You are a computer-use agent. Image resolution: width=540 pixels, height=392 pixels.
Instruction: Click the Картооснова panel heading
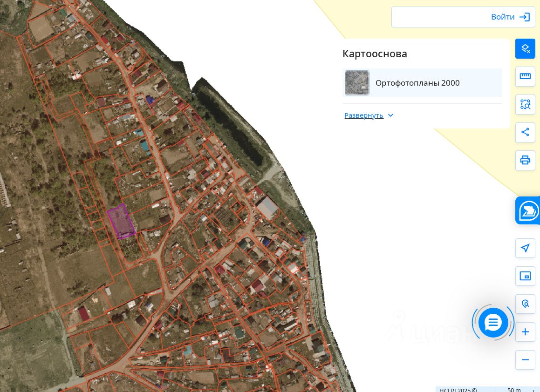pyautogui.click(x=375, y=54)
